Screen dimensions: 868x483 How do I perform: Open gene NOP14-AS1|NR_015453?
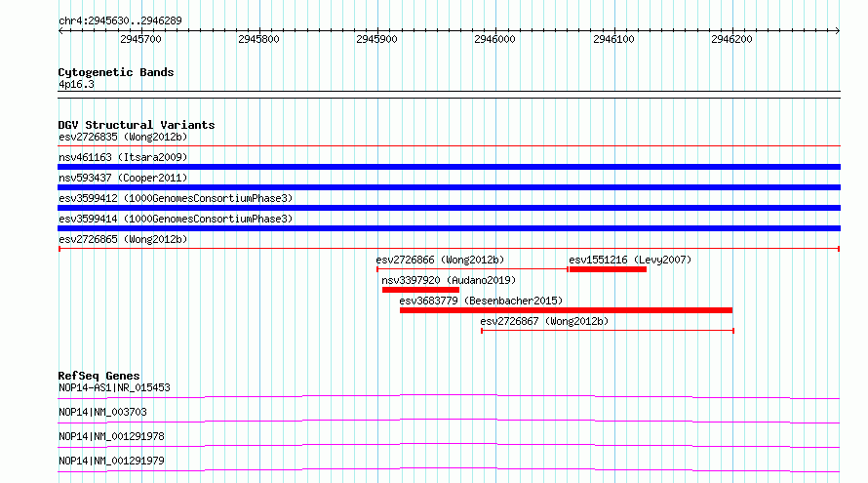(x=114, y=387)
